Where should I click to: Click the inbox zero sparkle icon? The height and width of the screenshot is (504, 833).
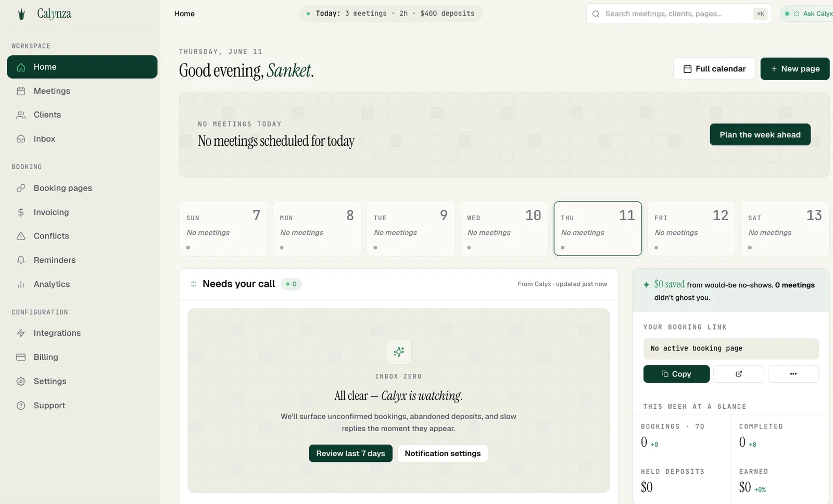tap(399, 352)
